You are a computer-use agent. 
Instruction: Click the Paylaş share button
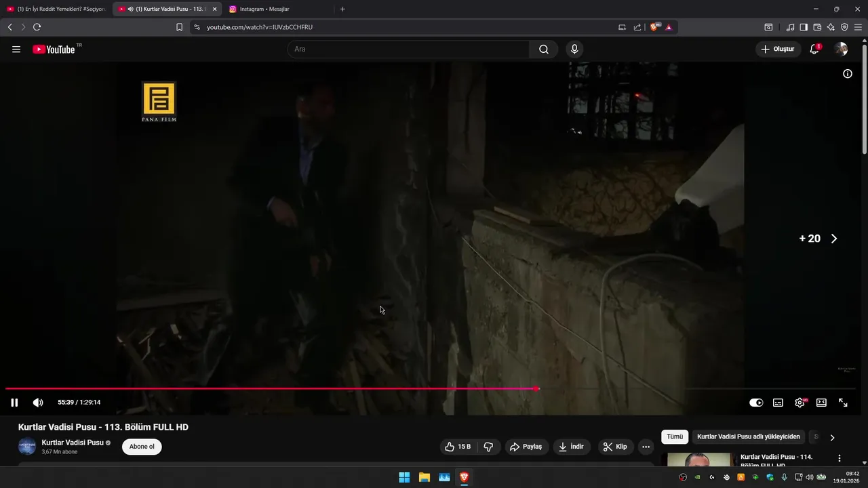(x=526, y=447)
